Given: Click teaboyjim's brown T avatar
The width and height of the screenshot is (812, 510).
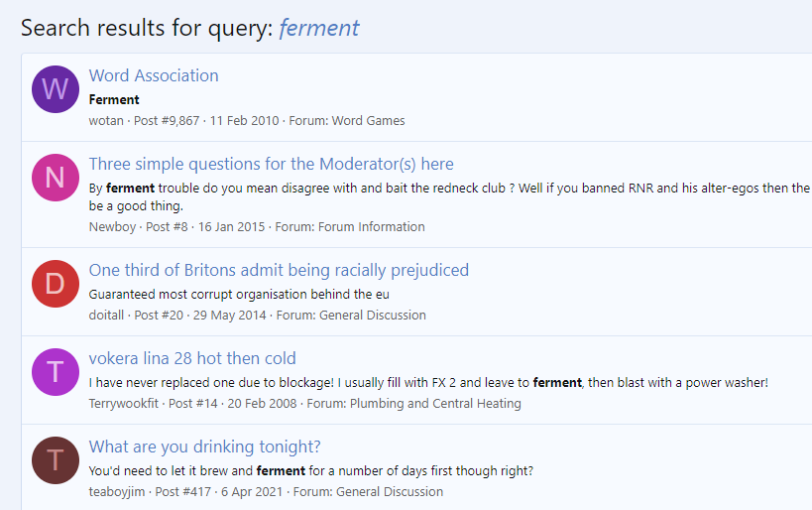Looking at the screenshot, I should pos(55,460).
